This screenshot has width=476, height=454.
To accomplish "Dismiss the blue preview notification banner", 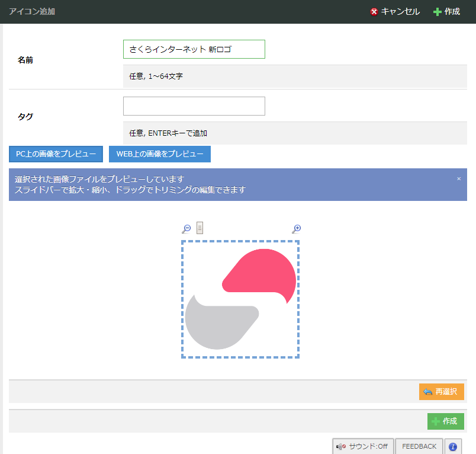I will coord(459,178).
